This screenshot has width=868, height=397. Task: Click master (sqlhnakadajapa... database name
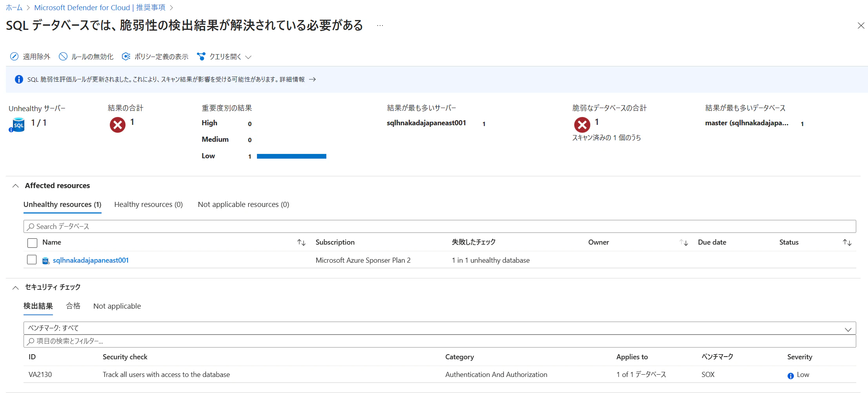coord(746,123)
